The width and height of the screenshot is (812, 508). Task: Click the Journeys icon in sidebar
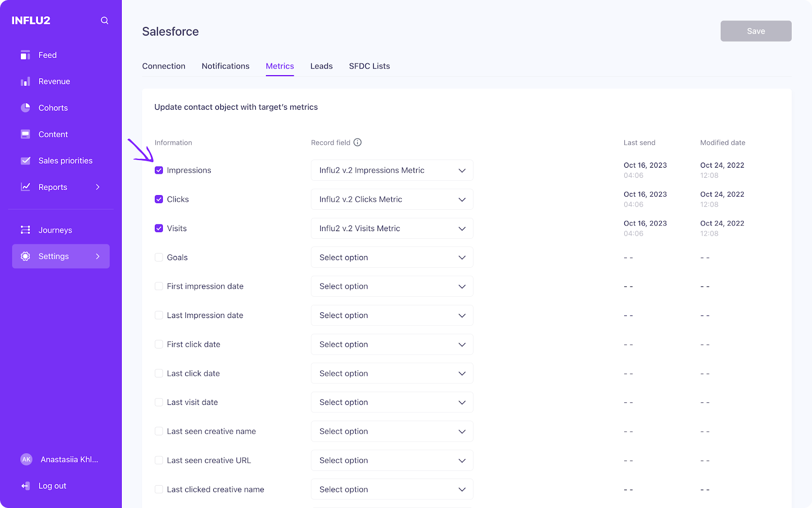pyautogui.click(x=25, y=230)
